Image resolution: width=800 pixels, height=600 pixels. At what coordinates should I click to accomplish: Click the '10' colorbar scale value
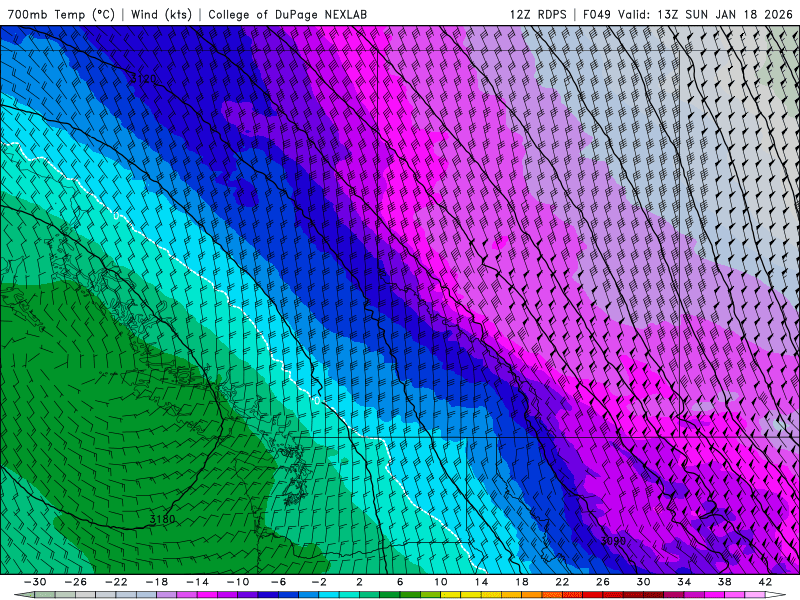click(440, 582)
